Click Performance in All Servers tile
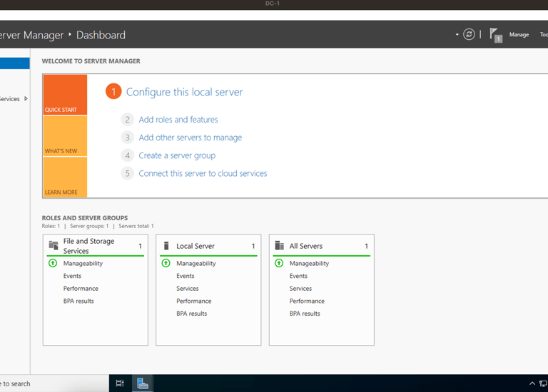Image resolution: width=548 pixels, height=392 pixels. click(307, 301)
